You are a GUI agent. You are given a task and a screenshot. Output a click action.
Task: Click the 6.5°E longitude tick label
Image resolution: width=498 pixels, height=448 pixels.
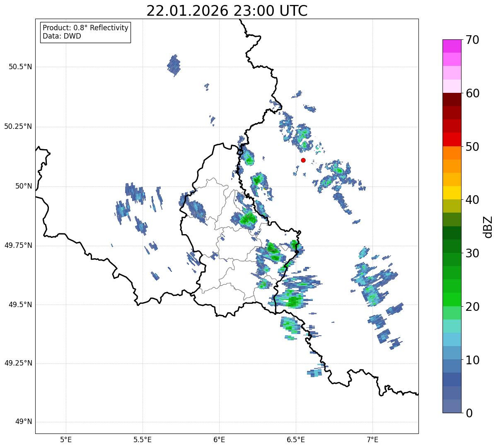[296, 439]
